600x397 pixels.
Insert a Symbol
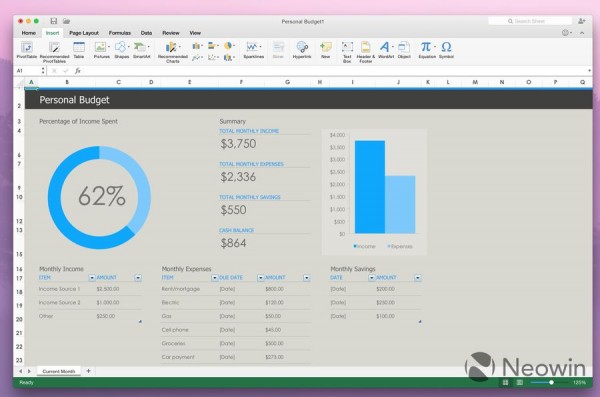(446, 51)
